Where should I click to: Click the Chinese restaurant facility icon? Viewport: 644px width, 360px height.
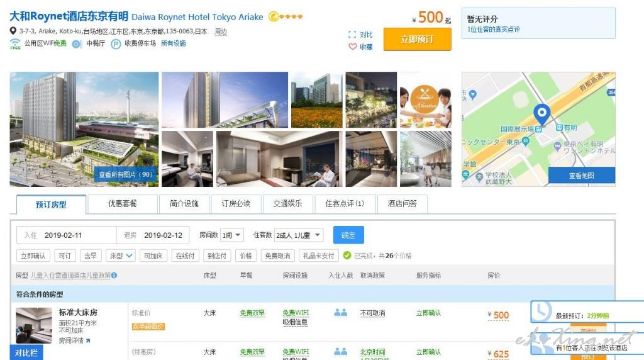click(x=77, y=44)
